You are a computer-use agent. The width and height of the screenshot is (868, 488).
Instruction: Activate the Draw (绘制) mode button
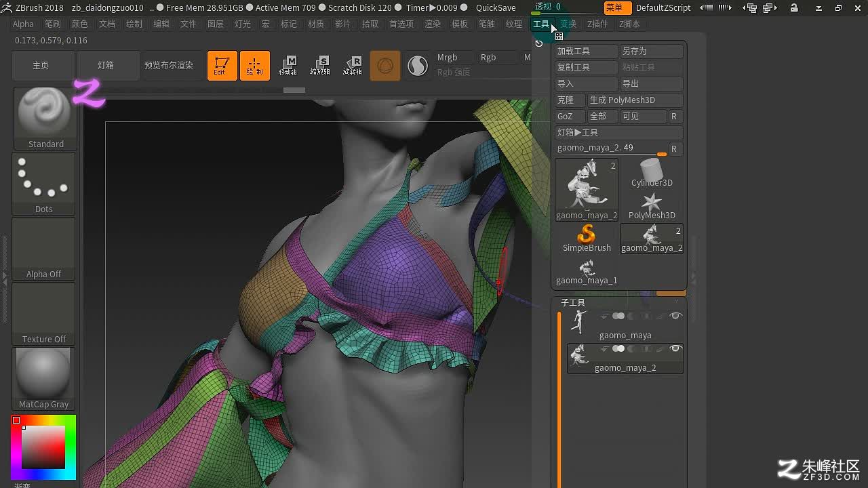[255, 66]
